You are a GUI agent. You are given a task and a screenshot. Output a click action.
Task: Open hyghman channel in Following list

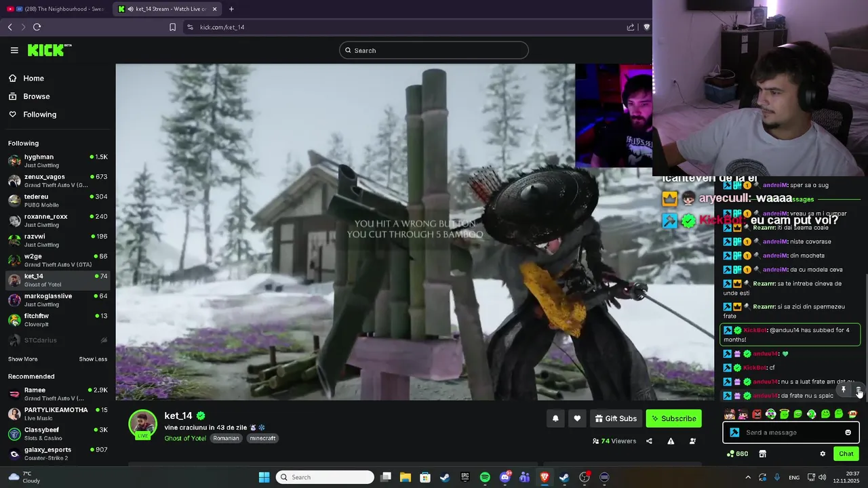tap(58, 161)
